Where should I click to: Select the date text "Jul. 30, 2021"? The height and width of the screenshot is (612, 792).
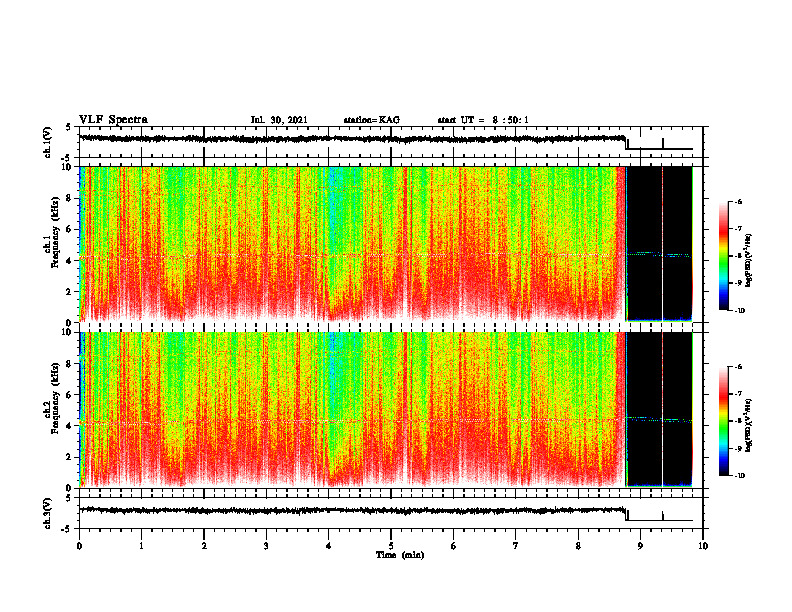pos(279,120)
